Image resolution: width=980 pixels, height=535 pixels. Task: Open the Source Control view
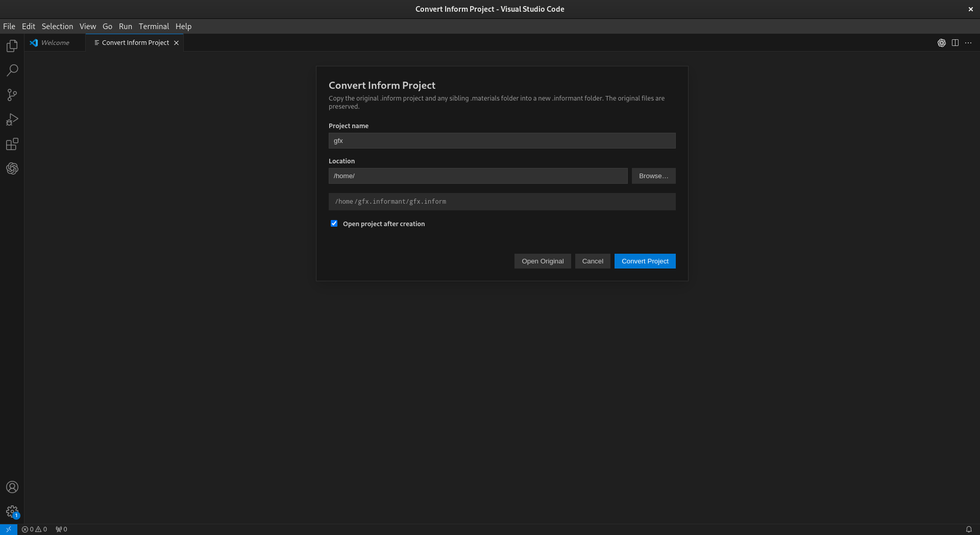click(x=12, y=95)
